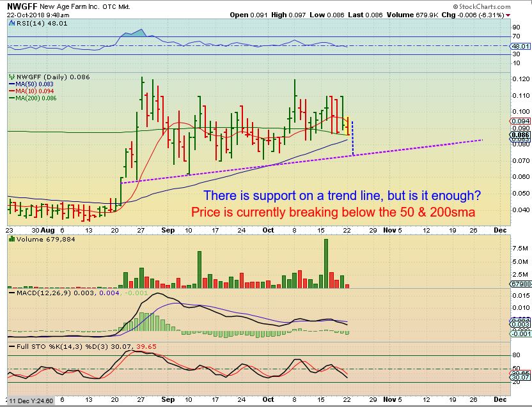Click the red MA(10) legend line marker
532x407 pixels.
12,91
